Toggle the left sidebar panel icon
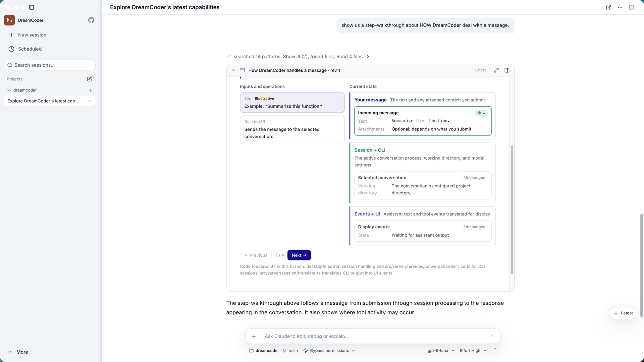 coord(32,7)
